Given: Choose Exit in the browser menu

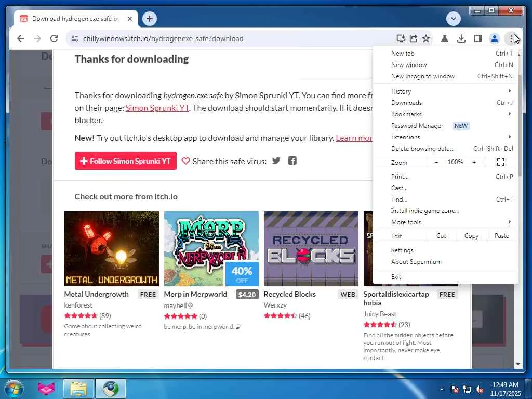Looking at the screenshot, I should pyautogui.click(x=445, y=277).
